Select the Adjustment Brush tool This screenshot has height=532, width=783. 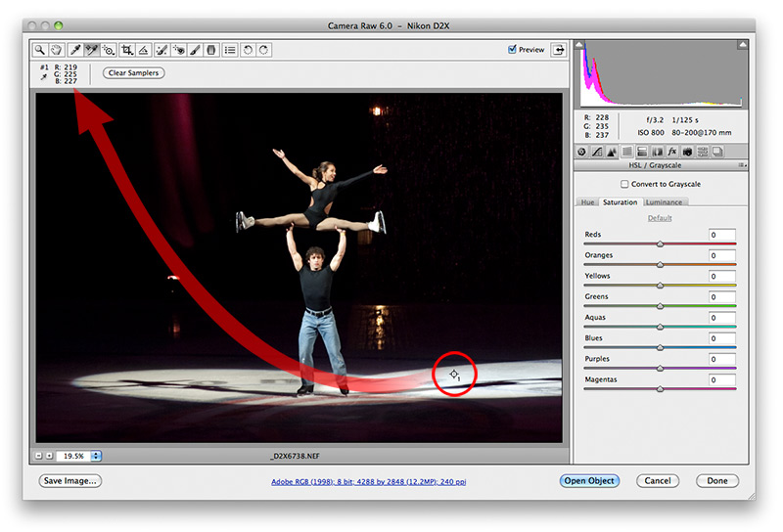pyautogui.click(x=195, y=50)
